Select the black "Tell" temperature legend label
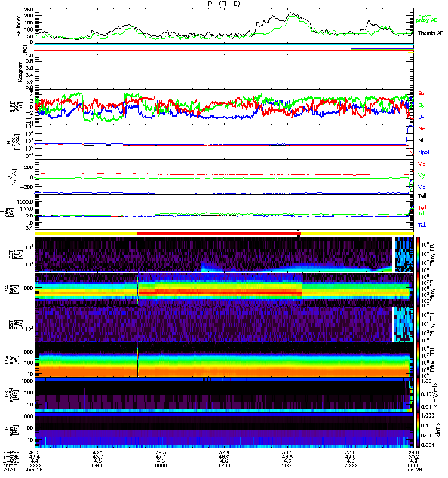 point(422,196)
